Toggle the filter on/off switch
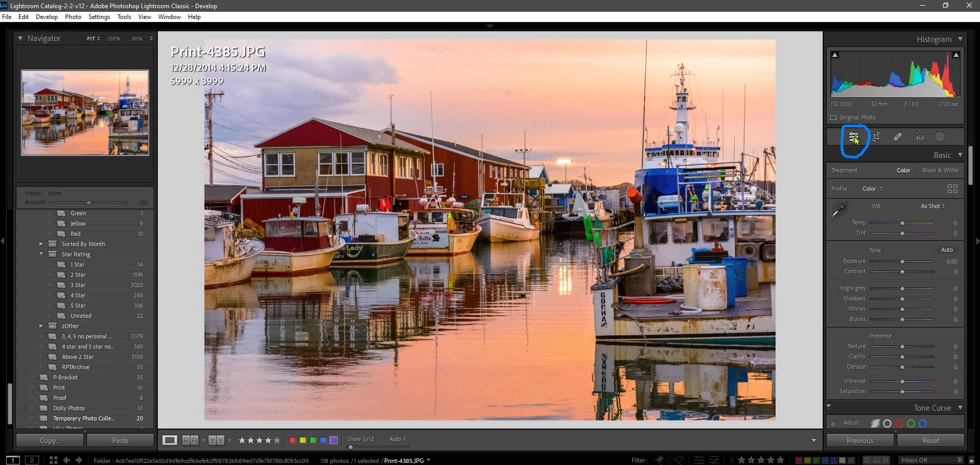This screenshot has height=465, width=980. 971,460
